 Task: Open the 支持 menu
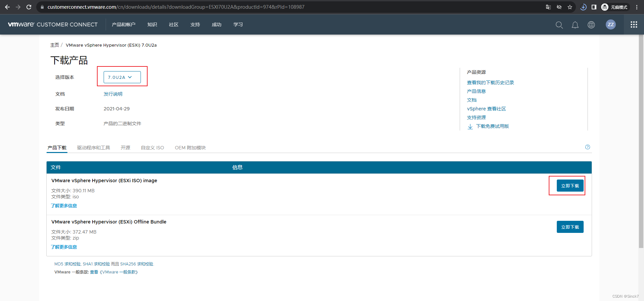pos(195,24)
